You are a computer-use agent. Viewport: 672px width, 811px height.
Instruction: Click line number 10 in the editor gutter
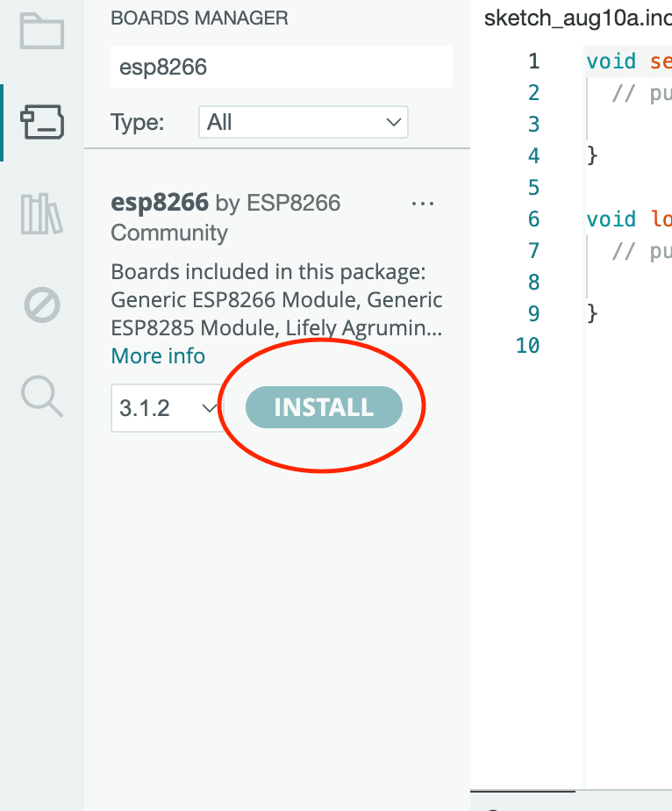coord(528,346)
